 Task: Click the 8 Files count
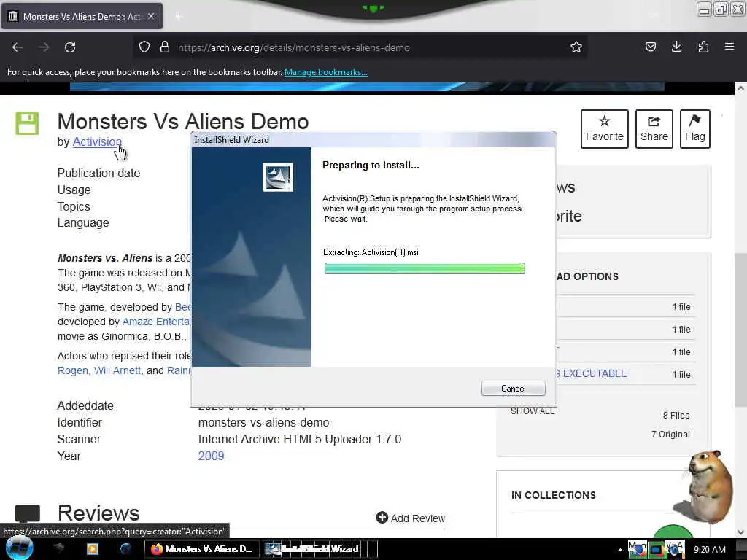(676, 415)
